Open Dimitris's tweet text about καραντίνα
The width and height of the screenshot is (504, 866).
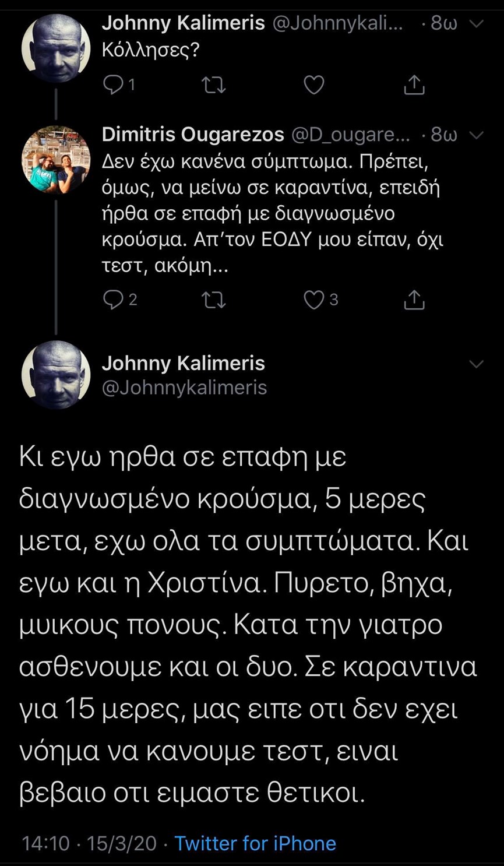273,214
